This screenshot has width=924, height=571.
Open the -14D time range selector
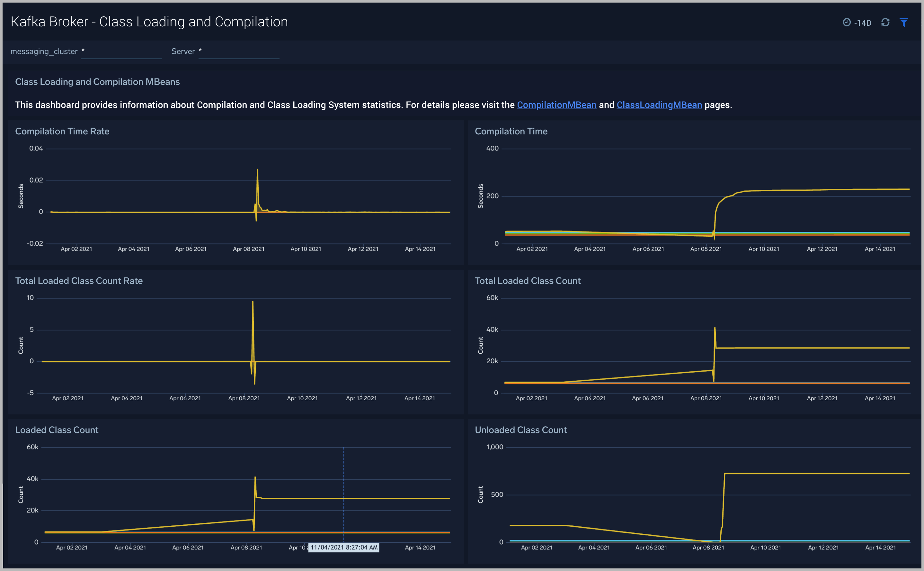[x=857, y=23]
